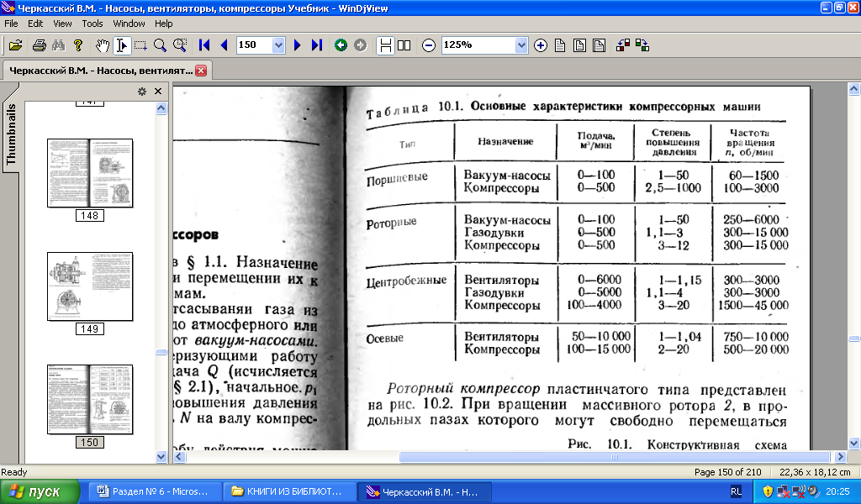Click the green Back navigation arrow
861x504 pixels.
click(341, 45)
